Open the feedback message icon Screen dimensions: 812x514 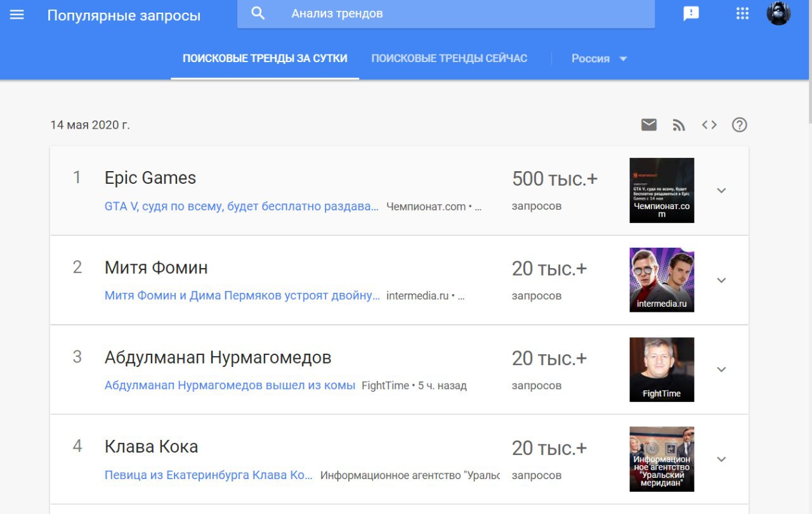click(691, 13)
